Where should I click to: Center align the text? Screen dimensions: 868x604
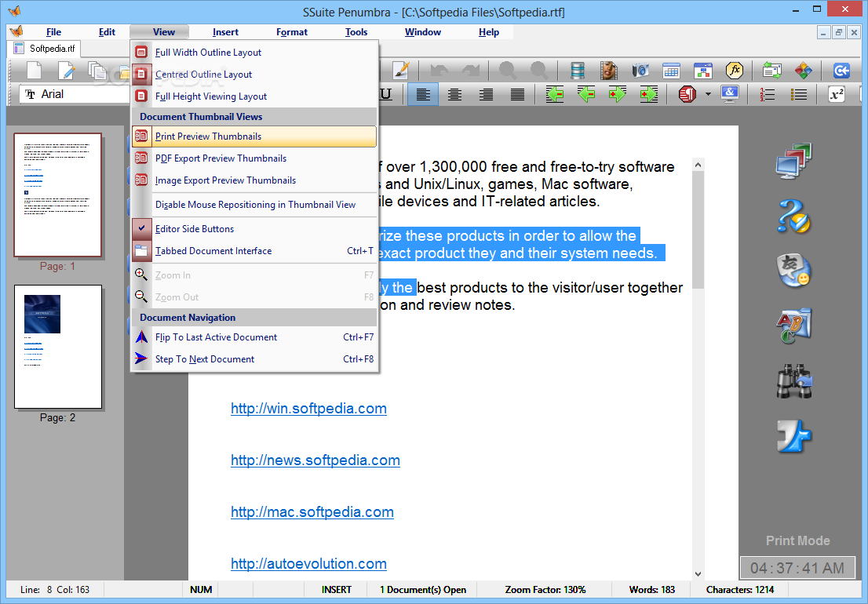point(454,95)
